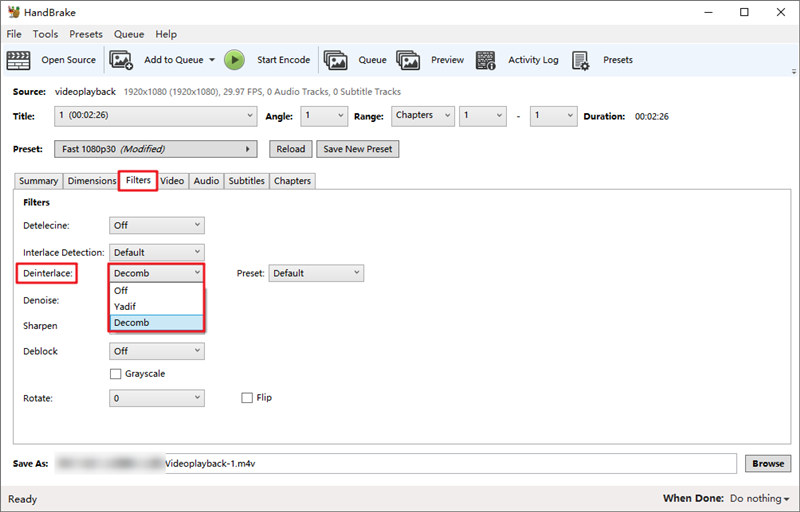
Task: Choose Yadif in the Deinterlace list
Action: [156, 306]
